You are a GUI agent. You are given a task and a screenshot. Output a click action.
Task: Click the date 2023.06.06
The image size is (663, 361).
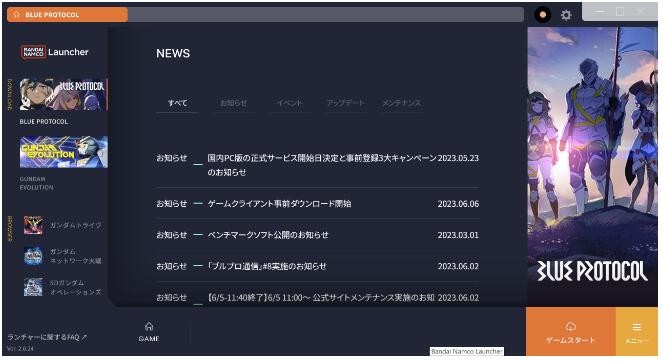click(458, 204)
